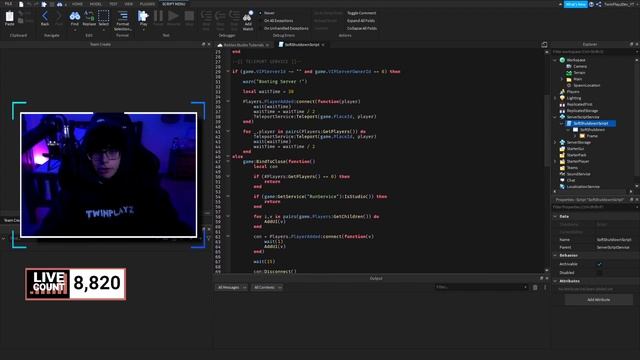Collapse the Data properties section

555,216
